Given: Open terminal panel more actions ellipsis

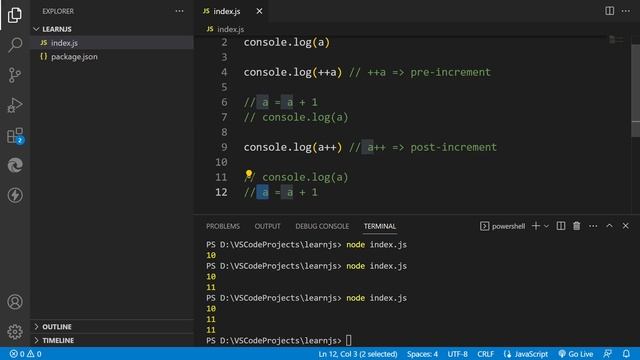Looking at the screenshot, I should (593, 226).
